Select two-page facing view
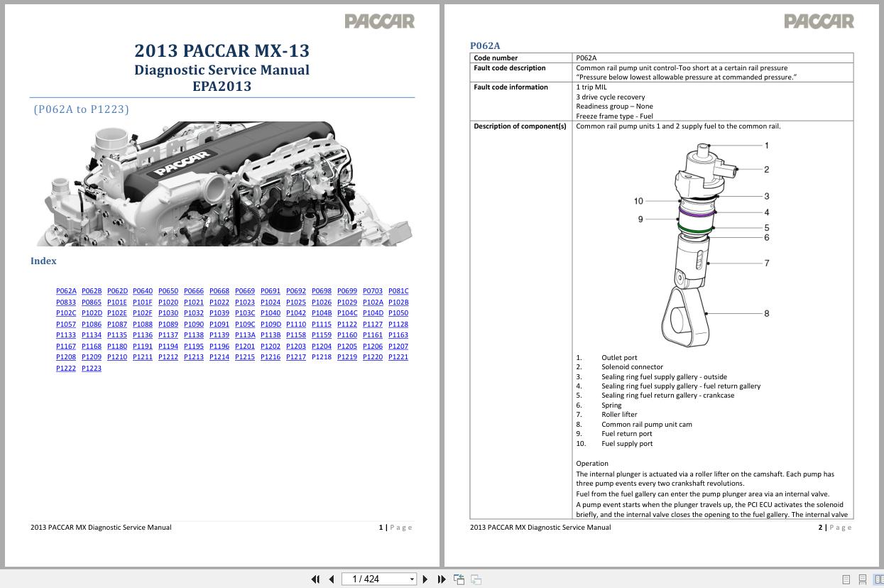 [879, 579]
